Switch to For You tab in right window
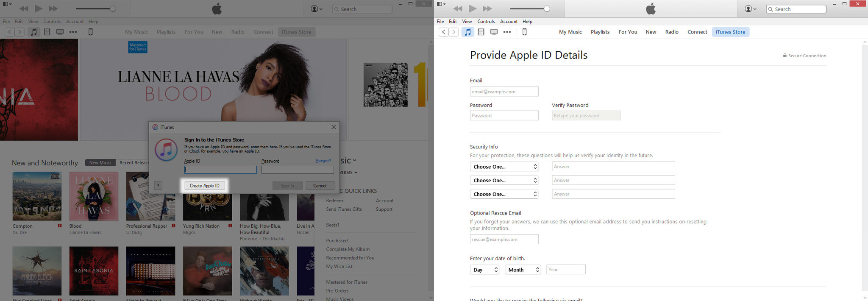 [x=628, y=32]
